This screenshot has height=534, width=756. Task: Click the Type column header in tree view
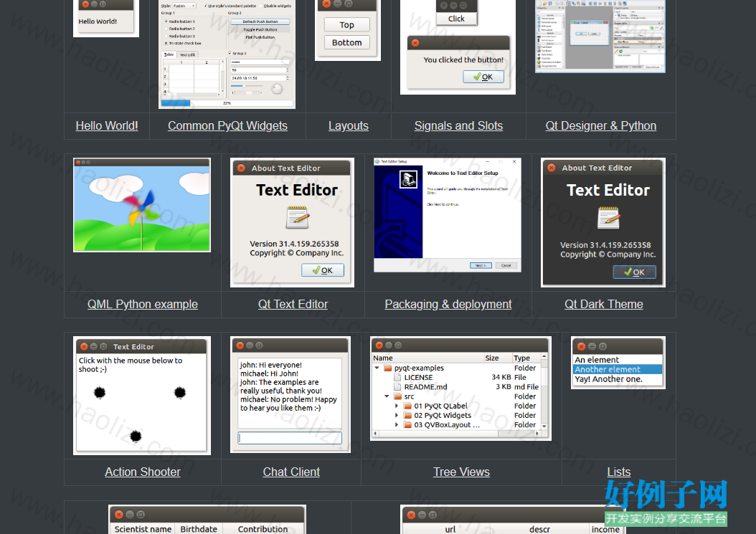click(x=526, y=358)
